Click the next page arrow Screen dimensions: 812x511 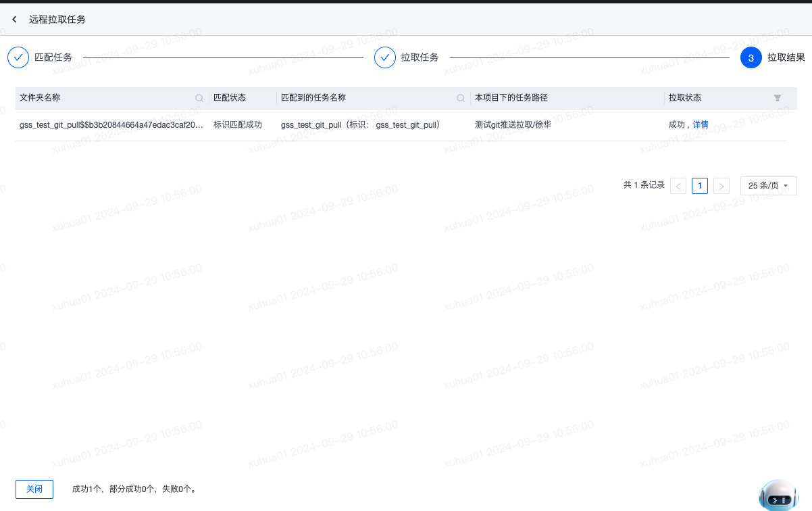721,185
